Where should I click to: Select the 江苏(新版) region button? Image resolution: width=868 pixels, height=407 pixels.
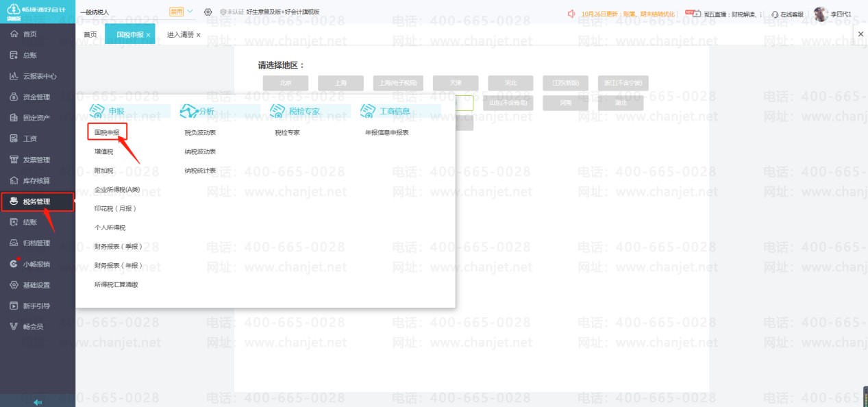coord(565,83)
